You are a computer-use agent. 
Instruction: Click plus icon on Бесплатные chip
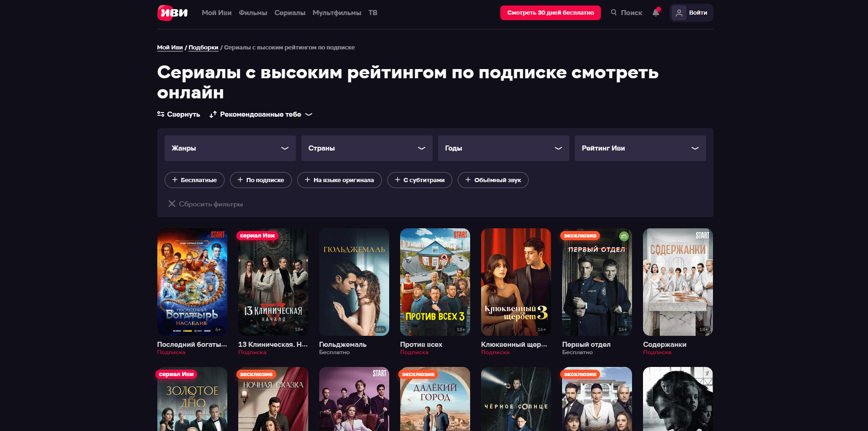(x=175, y=180)
